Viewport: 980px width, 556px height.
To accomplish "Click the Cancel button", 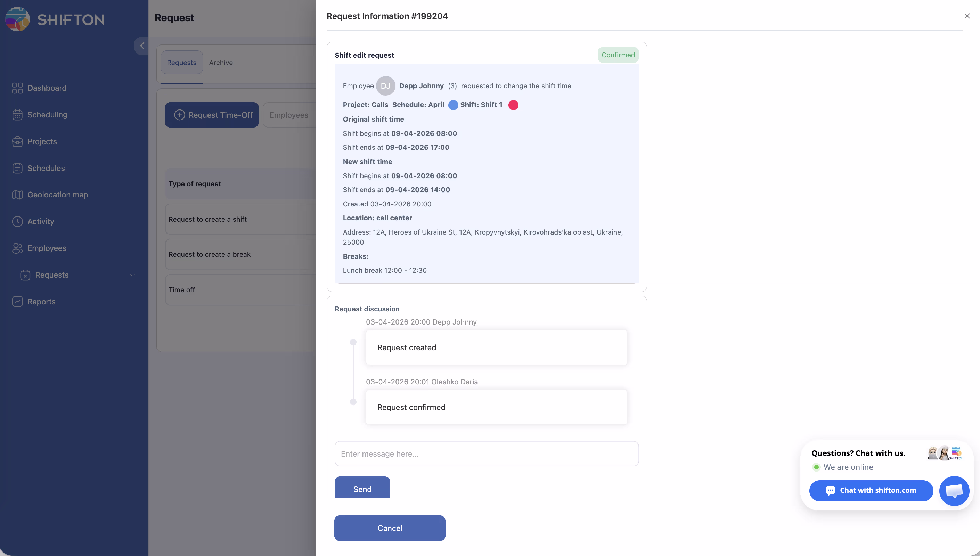I will [x=390, y=528].
